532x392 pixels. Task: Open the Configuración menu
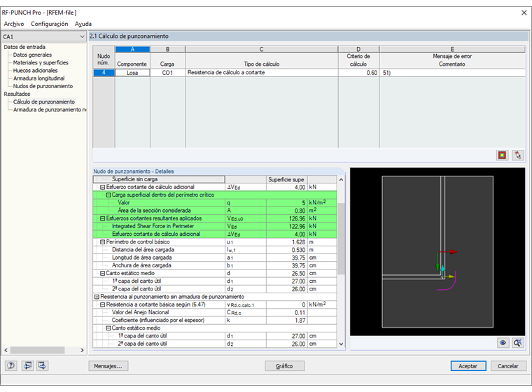tap(50, 24)
